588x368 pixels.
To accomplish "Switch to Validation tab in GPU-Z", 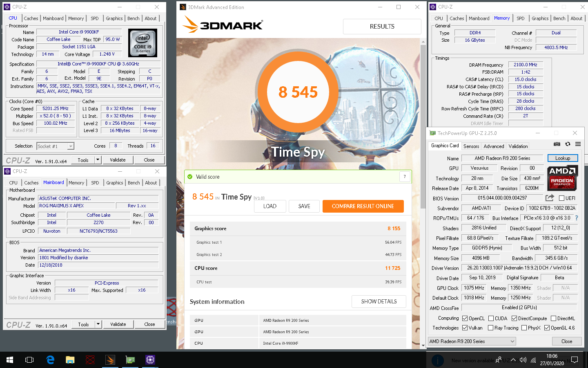I will coord(518,146).
